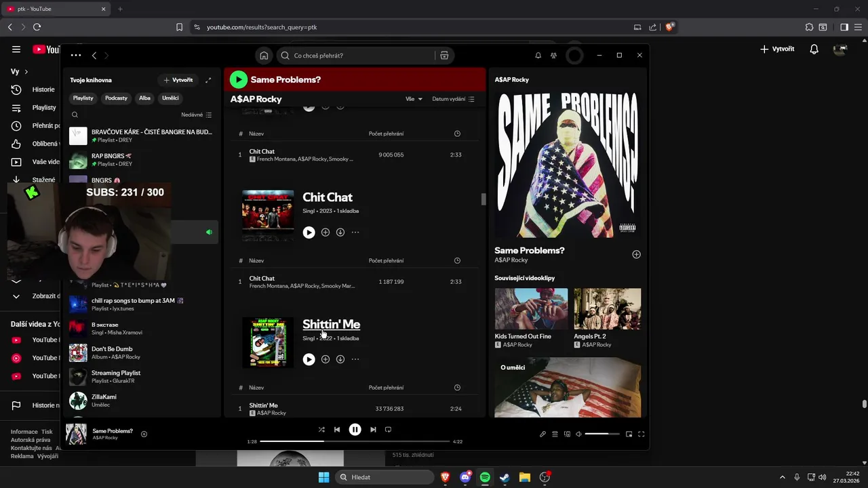Download the Chit Chat single
This screenshot has height=488, width=868.
340,232
